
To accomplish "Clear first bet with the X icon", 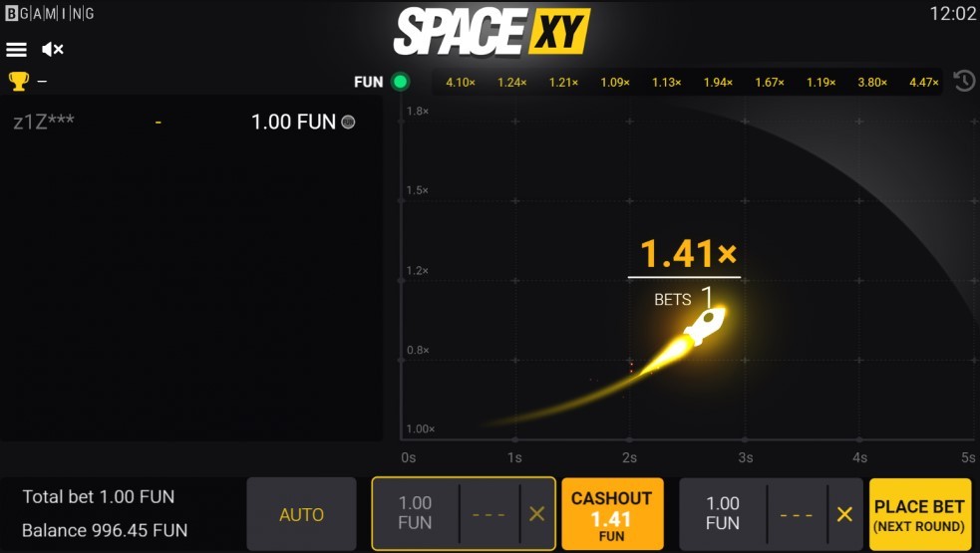I will [x=536, y=513].
